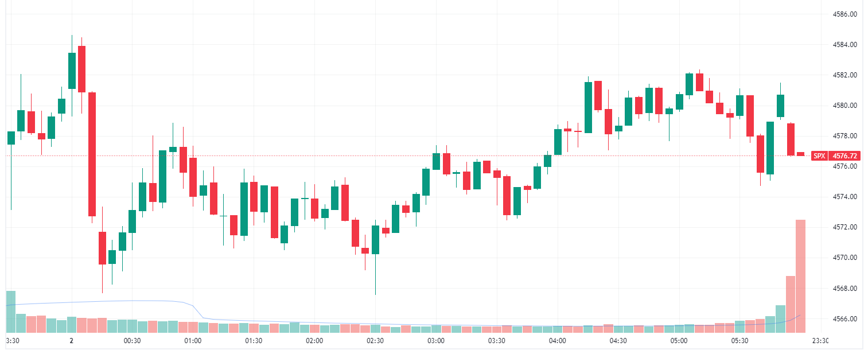Select the green candle with the lowest wick
Image resolution: width=868 pixels, height=350 pixels.
coord(375,240)
